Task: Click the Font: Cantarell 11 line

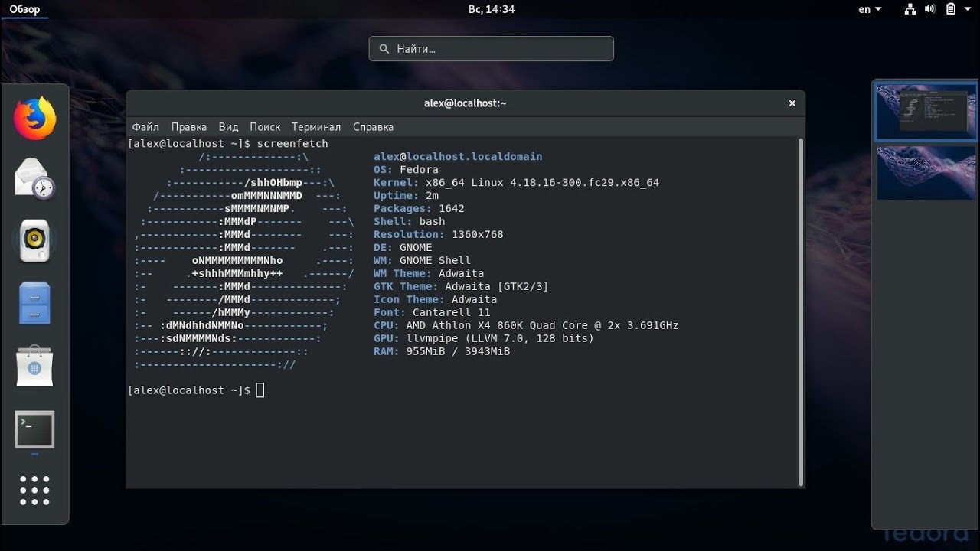Action: 432,313
